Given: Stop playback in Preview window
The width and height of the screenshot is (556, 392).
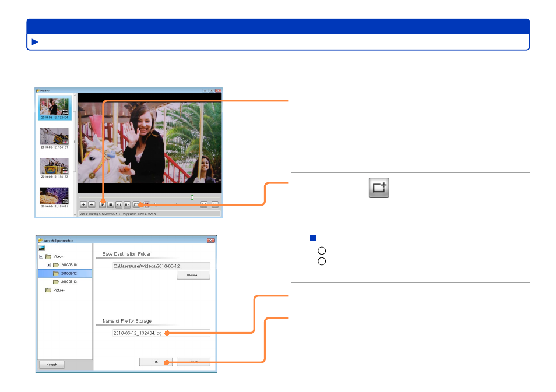Looking at the screenshot, I should point(111,204).
